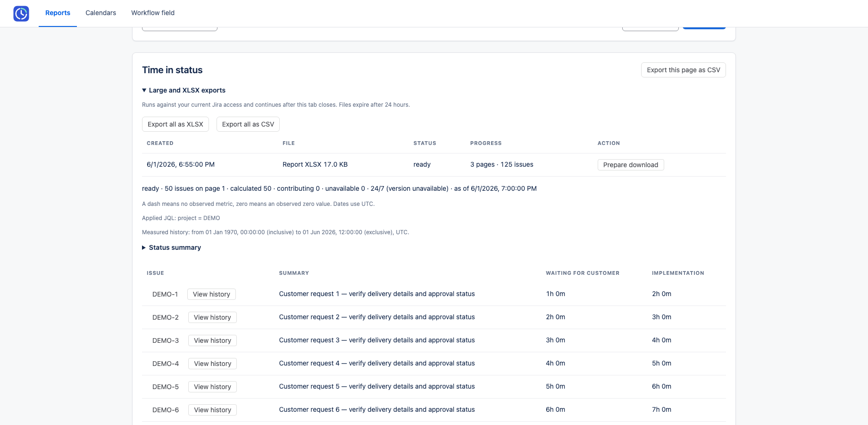View history for DEMO-3
This screenshot has width=868, height=425.
coord(212,340)
